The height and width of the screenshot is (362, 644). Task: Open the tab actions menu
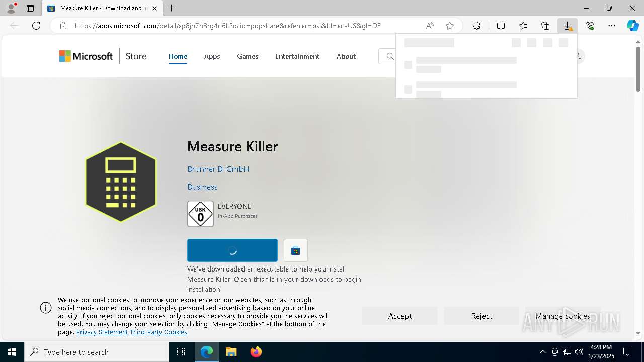point(30,8)
